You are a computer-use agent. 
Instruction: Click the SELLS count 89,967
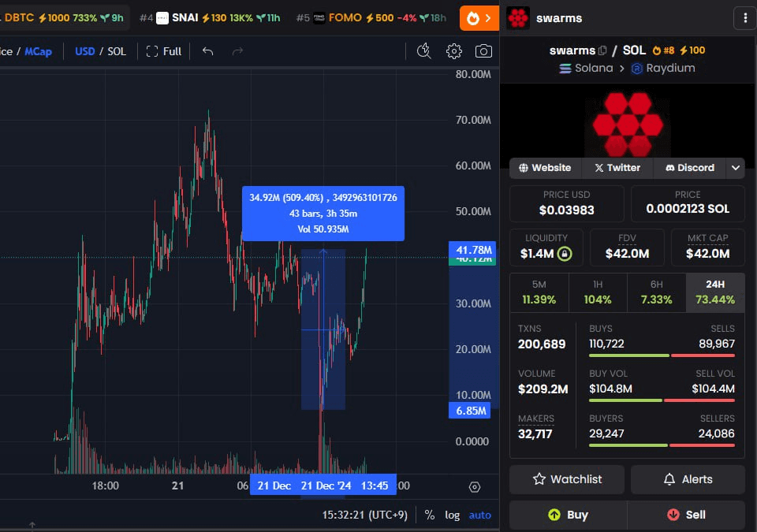point(717,344)
